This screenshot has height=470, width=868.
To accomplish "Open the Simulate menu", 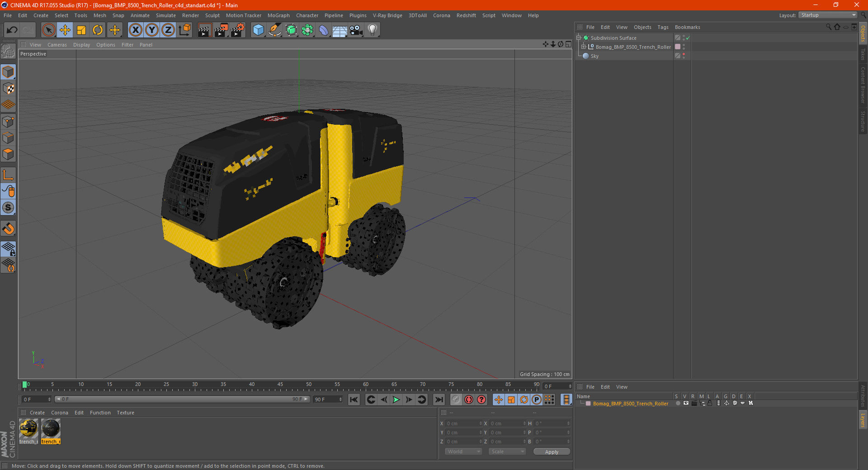I will 166,15.
